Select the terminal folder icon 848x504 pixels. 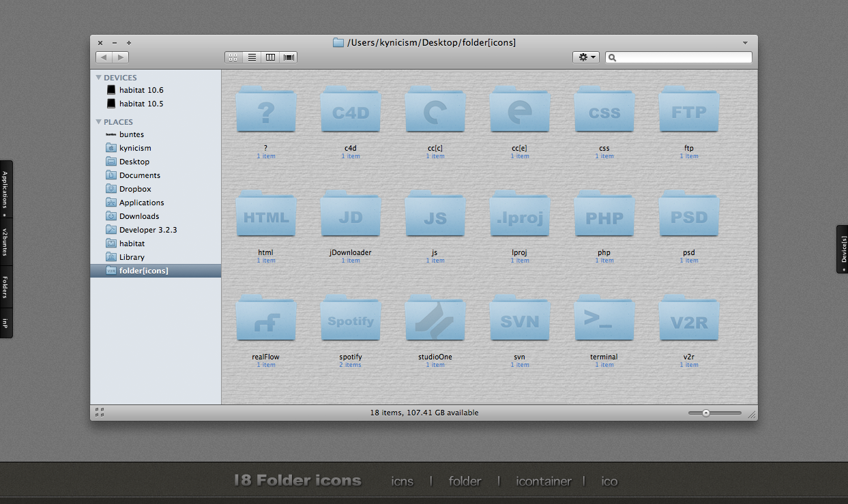[x=604, y=318]
